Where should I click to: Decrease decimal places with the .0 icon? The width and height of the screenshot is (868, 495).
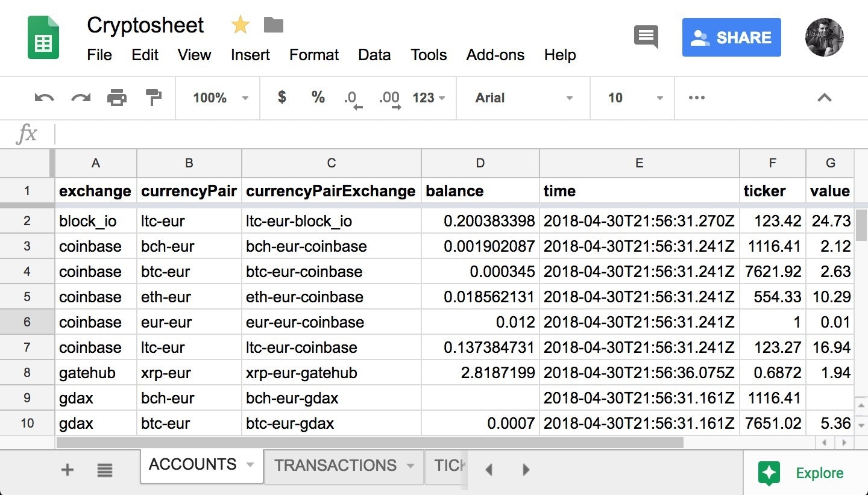pos(353,98)
